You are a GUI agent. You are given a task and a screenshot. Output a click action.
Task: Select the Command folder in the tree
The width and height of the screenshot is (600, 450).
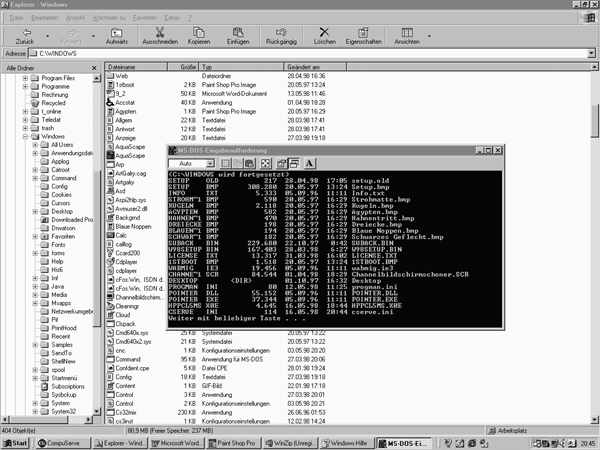62,178
